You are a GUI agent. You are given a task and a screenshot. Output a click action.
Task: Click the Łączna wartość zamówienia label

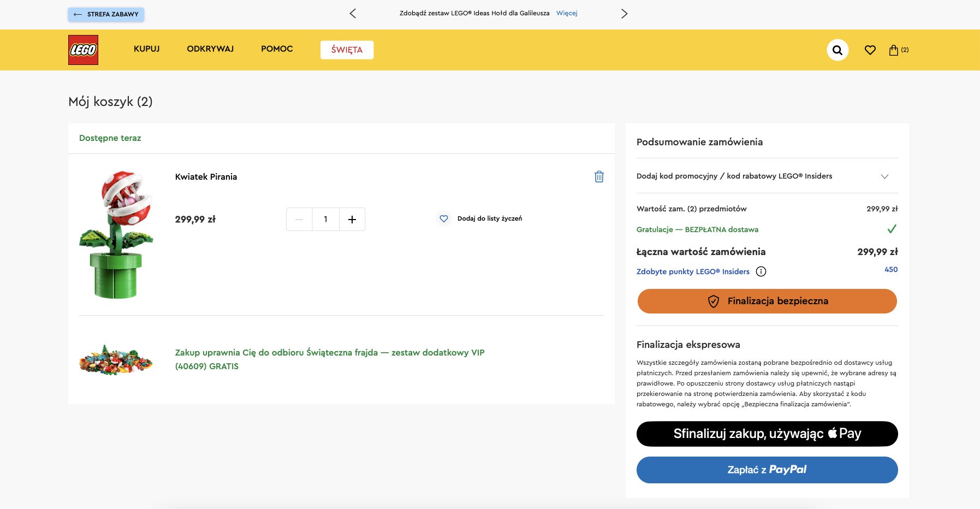[x=701, y=252]
